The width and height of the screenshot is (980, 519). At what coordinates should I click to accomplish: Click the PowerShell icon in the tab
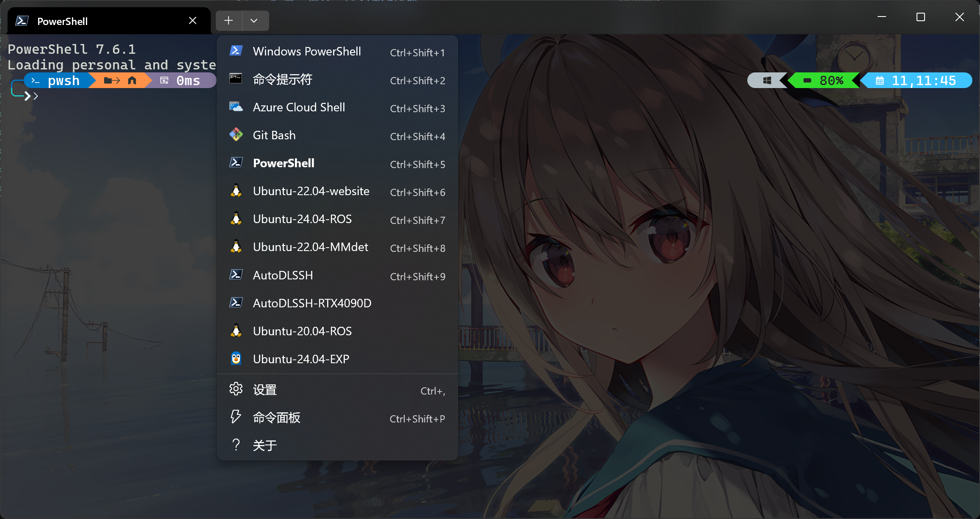click(22, 21)
